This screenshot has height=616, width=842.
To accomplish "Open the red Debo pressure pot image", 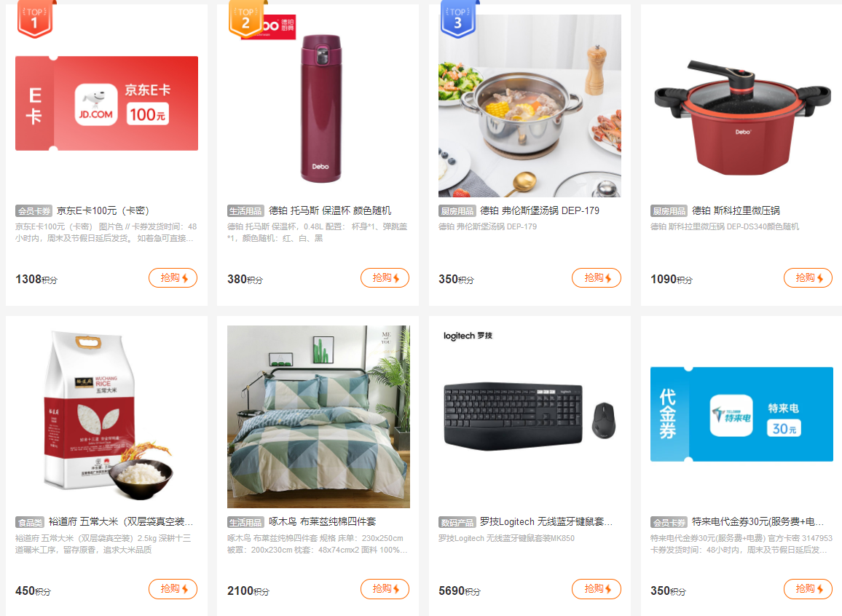I will click(x=741, y=118).
